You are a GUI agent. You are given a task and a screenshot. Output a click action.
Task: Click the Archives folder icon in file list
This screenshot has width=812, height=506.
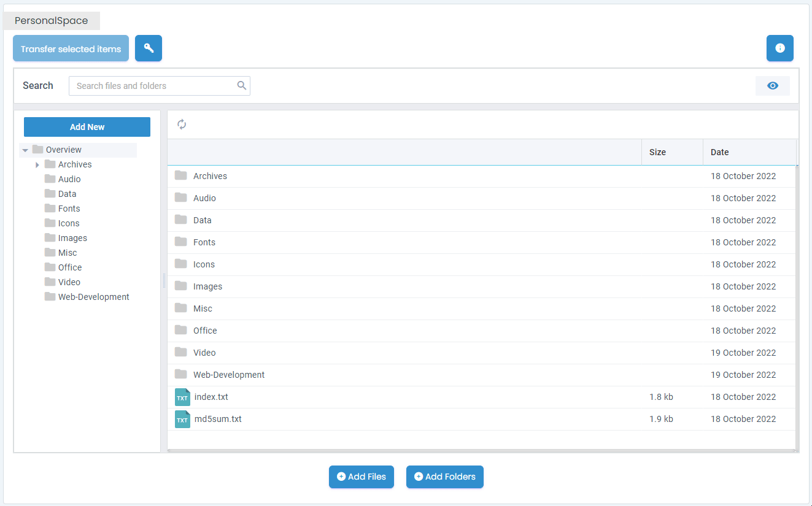point(180,176)
